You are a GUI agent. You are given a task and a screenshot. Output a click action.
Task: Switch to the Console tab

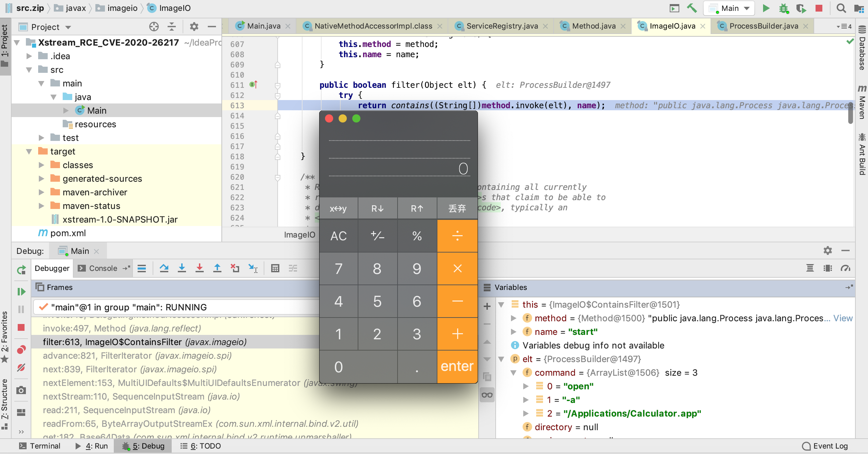103,269
